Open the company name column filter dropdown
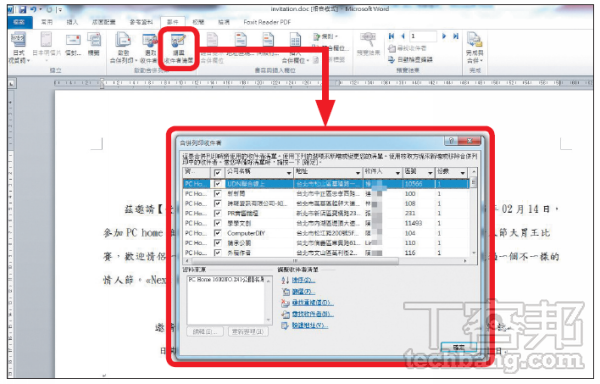600x384 pixels. (x=289, y=173)
